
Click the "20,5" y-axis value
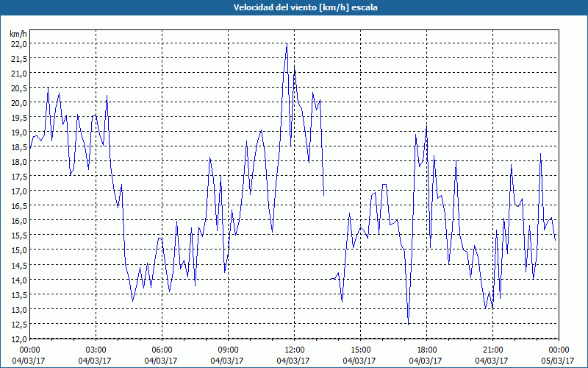point(19,88)
